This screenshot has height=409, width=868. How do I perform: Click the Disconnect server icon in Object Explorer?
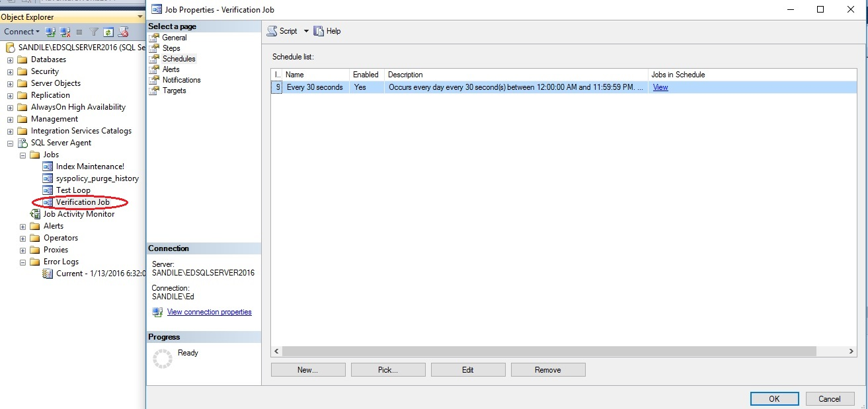click(65, 32)
